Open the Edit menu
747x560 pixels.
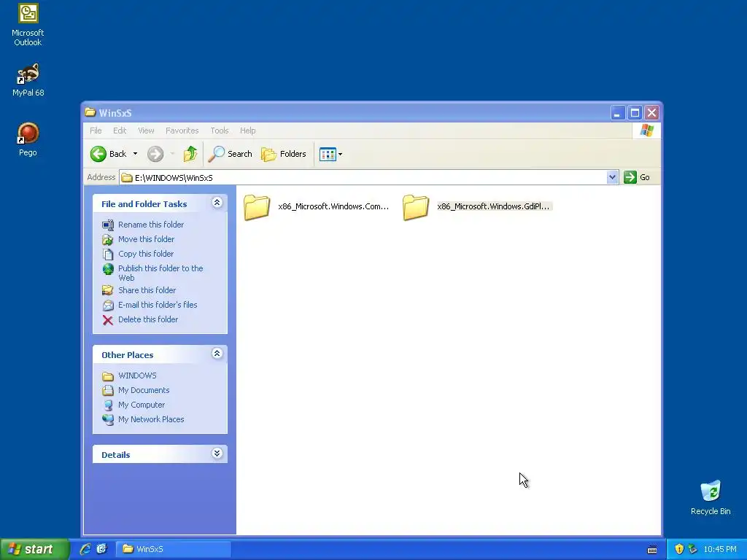click(x=120, y=131)
